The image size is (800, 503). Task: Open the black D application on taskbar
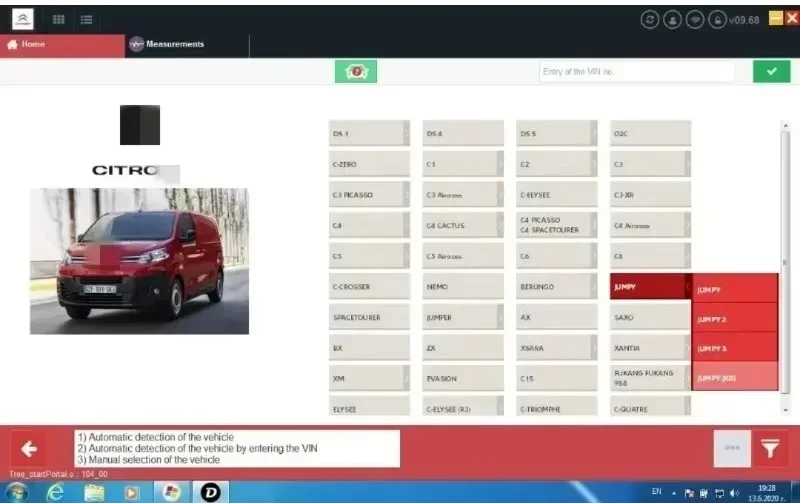[x=210, y=493]
